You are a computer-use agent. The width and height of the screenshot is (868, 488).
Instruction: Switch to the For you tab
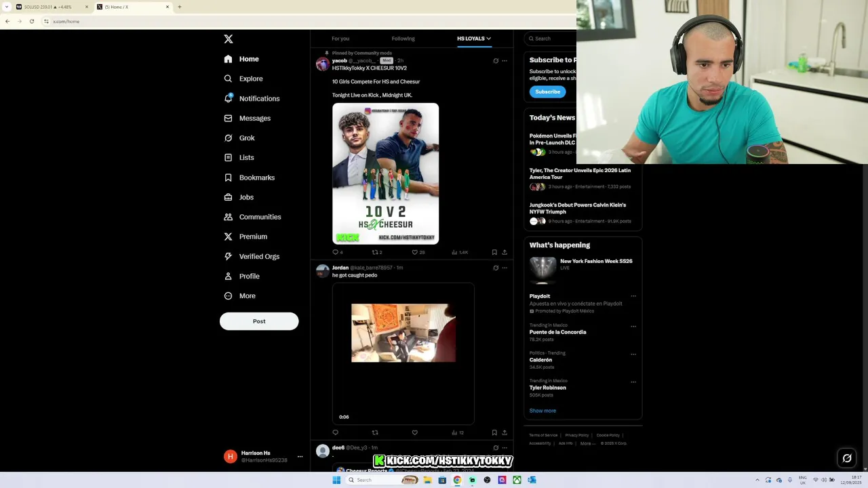click(340, 39)
